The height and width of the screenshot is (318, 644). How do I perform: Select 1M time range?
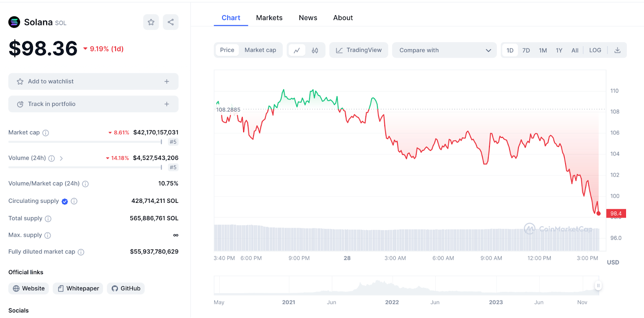pyautogui.click(x=543, y=50)
